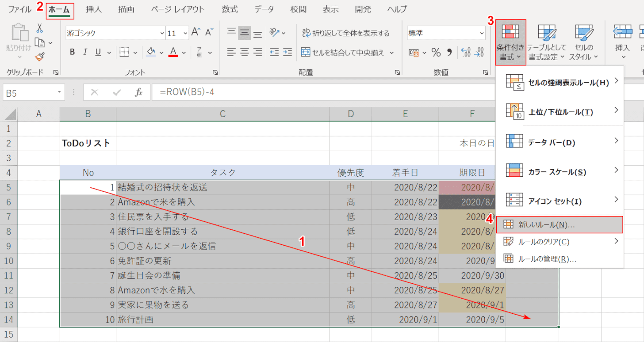Open the font name dropdown 游ゴシック
Screen dimensions: 644x342
[x=162, y=33]
